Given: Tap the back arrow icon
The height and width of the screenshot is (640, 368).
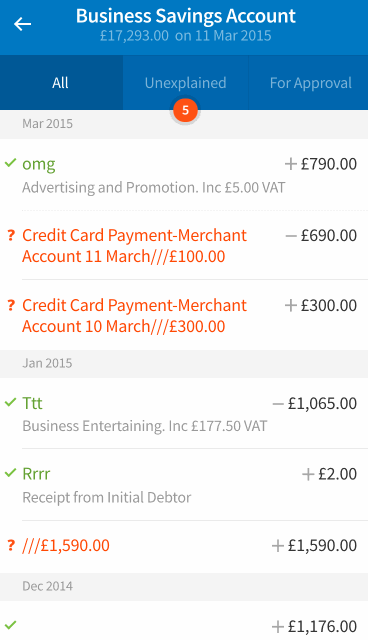Looking at the screenshot, I should click(22, 24).
